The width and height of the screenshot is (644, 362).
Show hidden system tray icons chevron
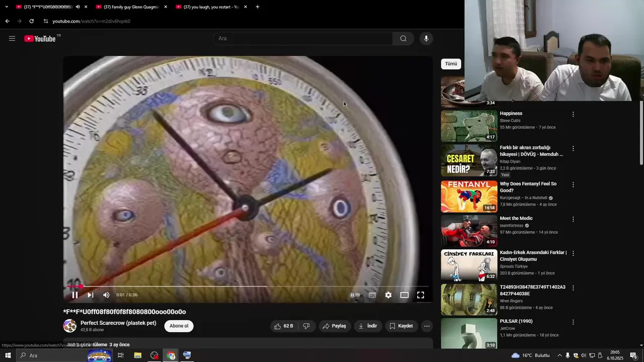point(559,355)
